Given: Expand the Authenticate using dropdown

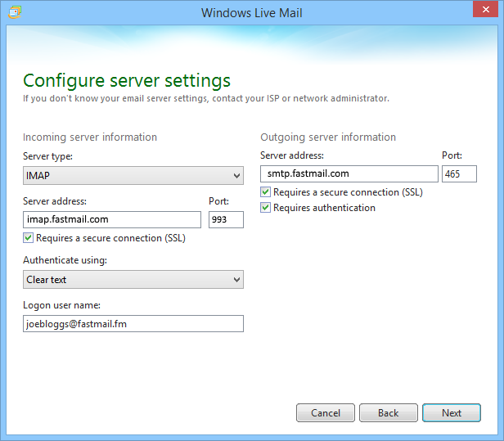Looking at the screenshot, I should (x=133, y=280).
